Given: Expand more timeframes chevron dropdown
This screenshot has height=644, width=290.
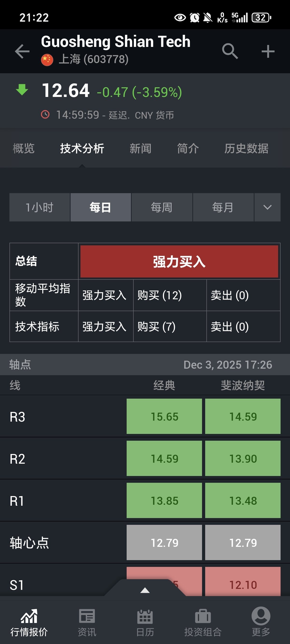Looking at the screenshot, I should 268,207.
